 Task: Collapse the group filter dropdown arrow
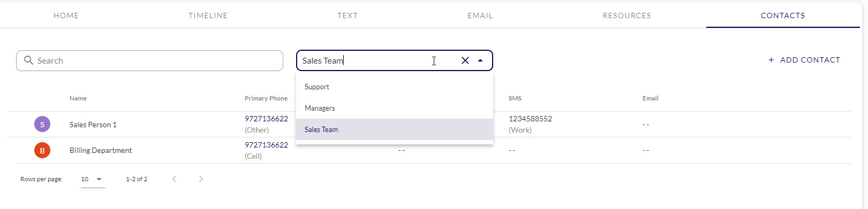(480, 60)
